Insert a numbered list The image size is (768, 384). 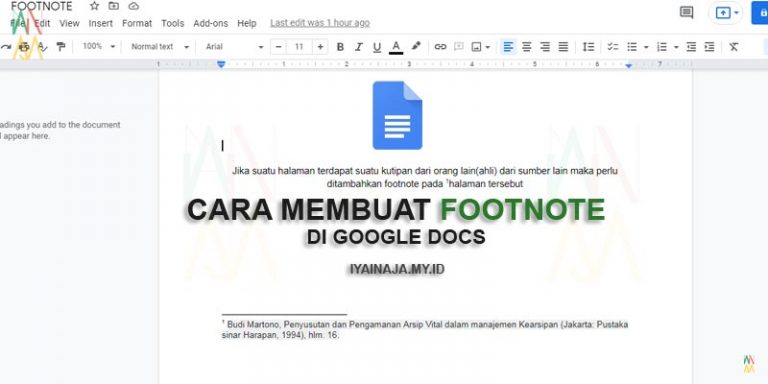tap(662, 47)
